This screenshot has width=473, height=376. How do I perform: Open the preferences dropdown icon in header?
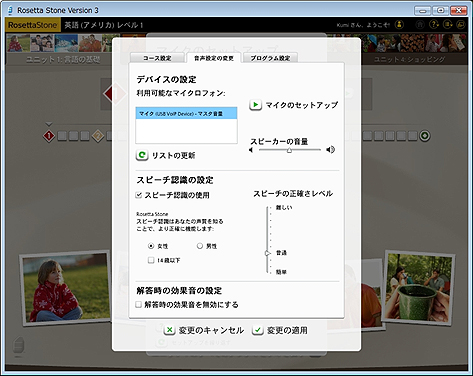[x=447, y=24]
